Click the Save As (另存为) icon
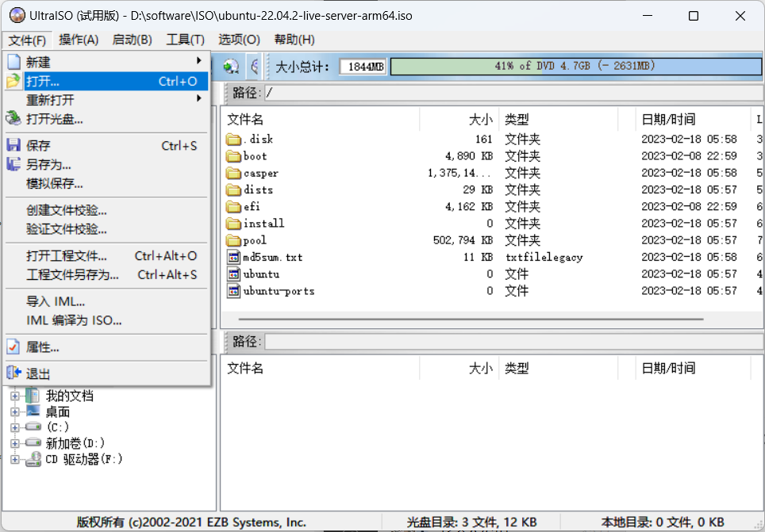The width and height of the screenshot is (765, 532). click(x=13, y=164)
